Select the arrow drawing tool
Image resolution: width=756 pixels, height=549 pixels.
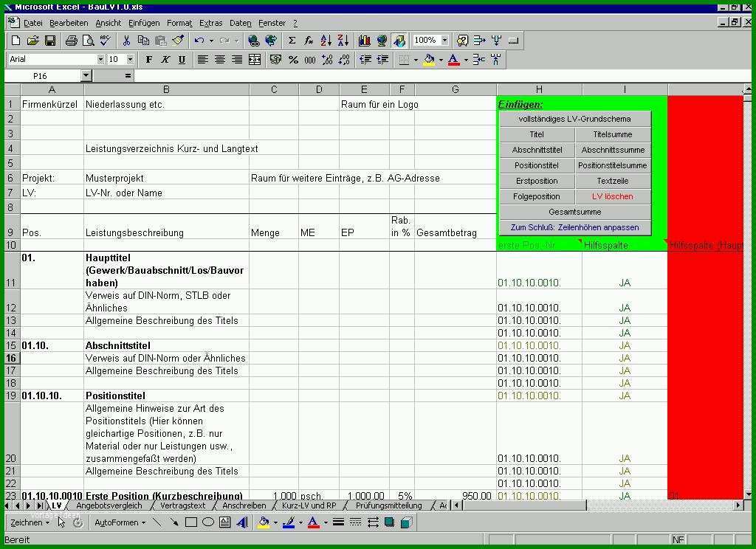pyautogui.click(x=173, y=522)
